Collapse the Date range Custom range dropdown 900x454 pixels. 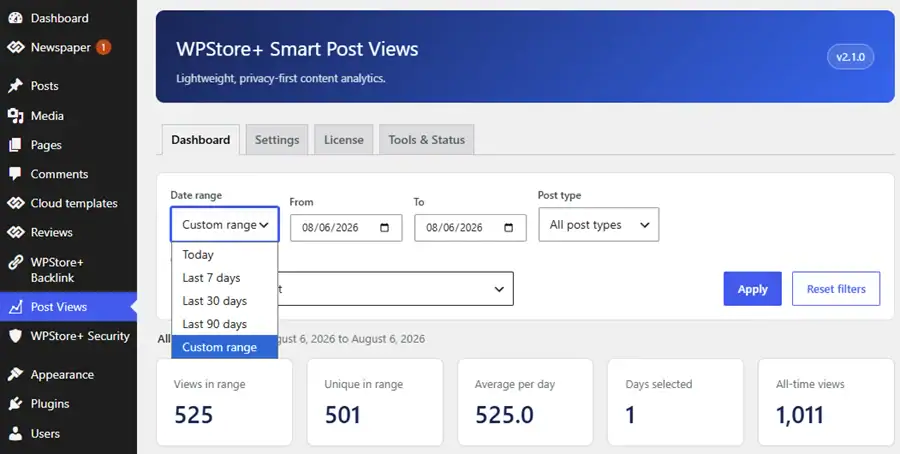point(224,224)
